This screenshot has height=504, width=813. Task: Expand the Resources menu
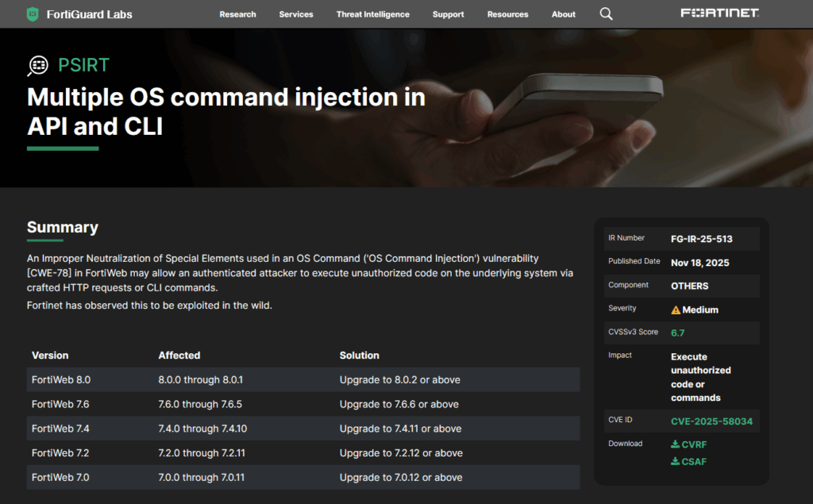[507, 14]
